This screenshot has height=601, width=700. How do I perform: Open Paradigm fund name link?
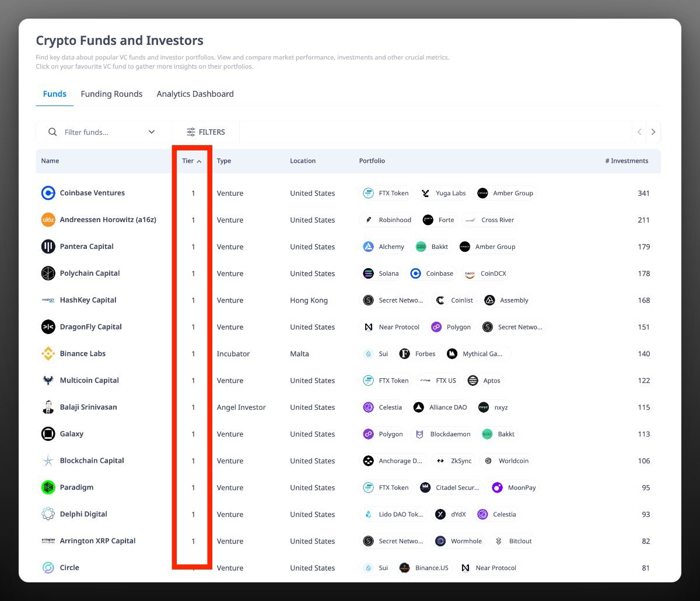[76, 487]
